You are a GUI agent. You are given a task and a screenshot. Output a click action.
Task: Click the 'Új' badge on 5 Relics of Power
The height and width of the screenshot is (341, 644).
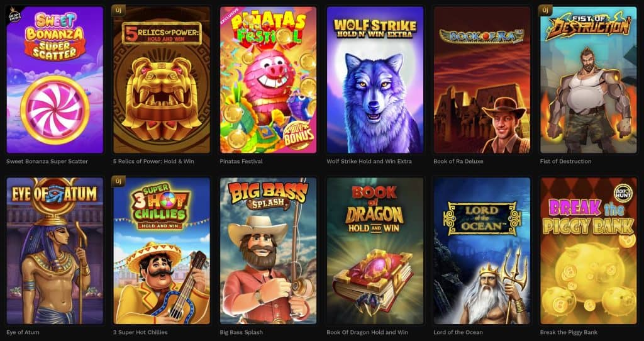[118, 10]
